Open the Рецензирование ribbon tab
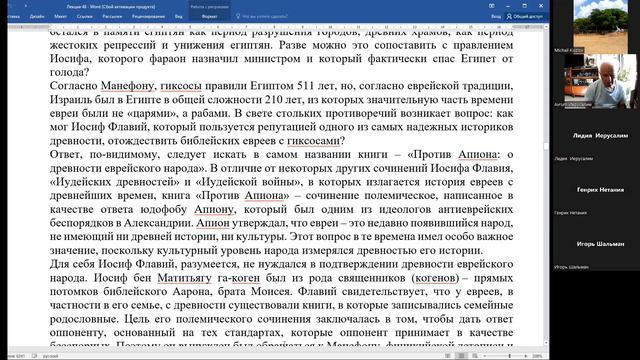The image size is (640, 360). (148, 17)
